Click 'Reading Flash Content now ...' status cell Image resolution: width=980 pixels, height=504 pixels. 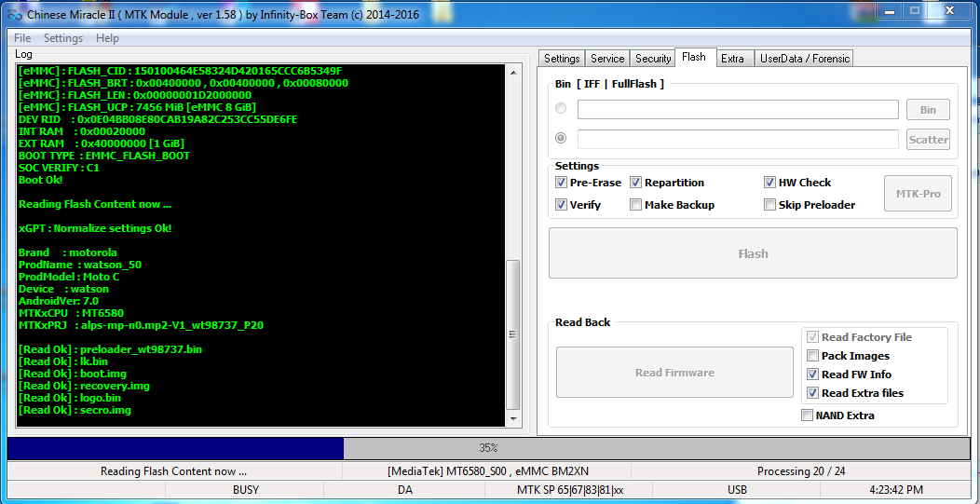tap(174, 471)
